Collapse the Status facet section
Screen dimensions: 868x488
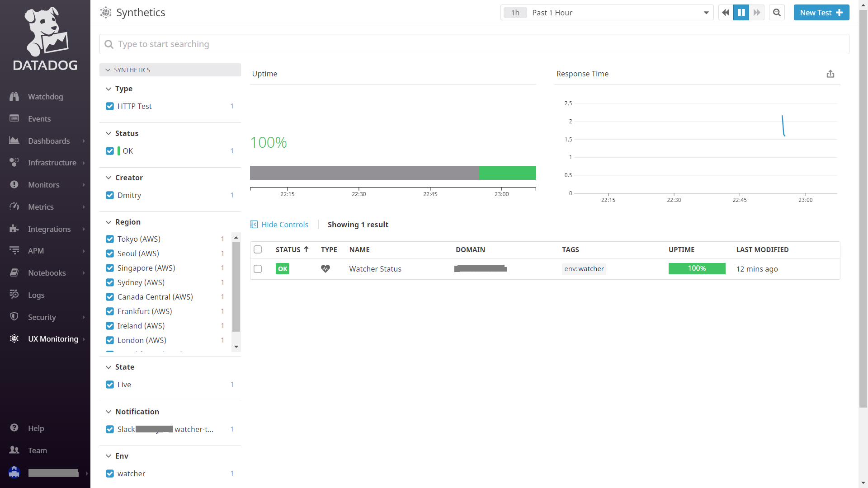click(108, 133)
